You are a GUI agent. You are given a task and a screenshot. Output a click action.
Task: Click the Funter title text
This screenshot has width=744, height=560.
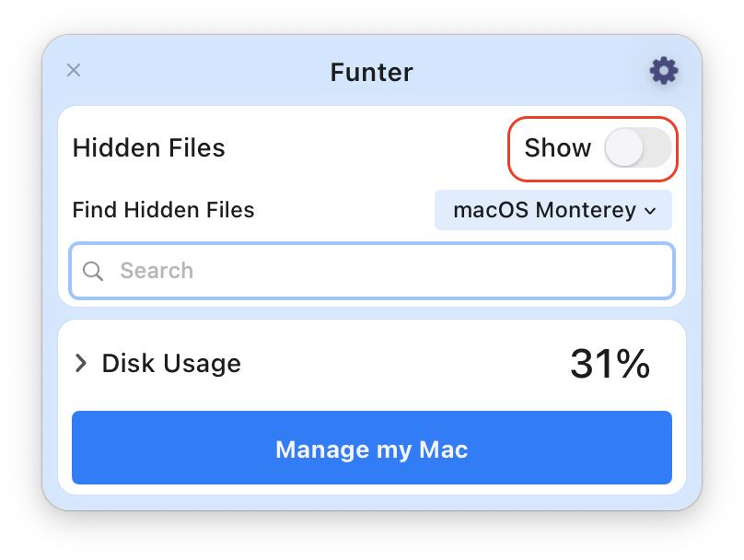pyautogui.click(x=371, y=72)
